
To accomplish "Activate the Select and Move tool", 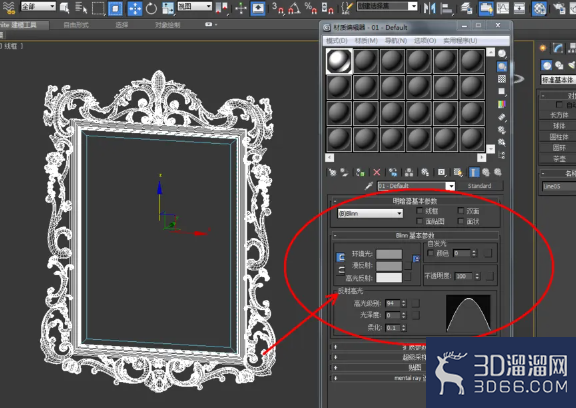I will tap(135, 8).
